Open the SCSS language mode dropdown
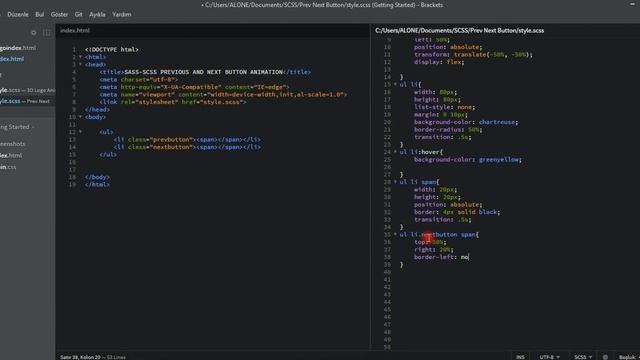The height and width of the screenshot is (360, 640). click(x=583, y=357)
